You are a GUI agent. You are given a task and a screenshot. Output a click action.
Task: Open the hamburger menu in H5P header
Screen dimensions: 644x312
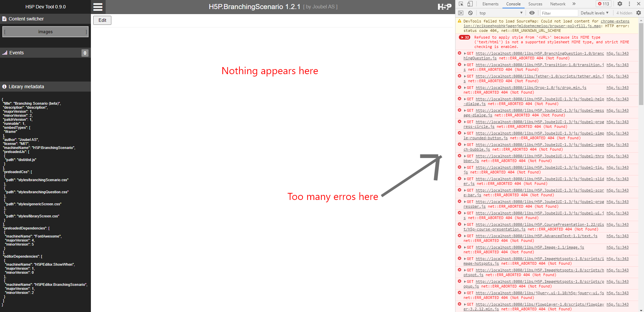point(98,7)
